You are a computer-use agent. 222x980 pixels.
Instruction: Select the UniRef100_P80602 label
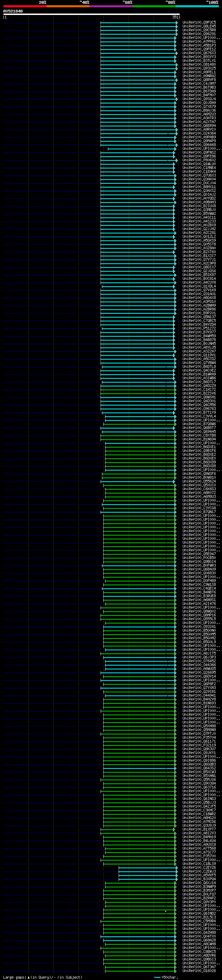pyautogui.click(x=199, y=160)
